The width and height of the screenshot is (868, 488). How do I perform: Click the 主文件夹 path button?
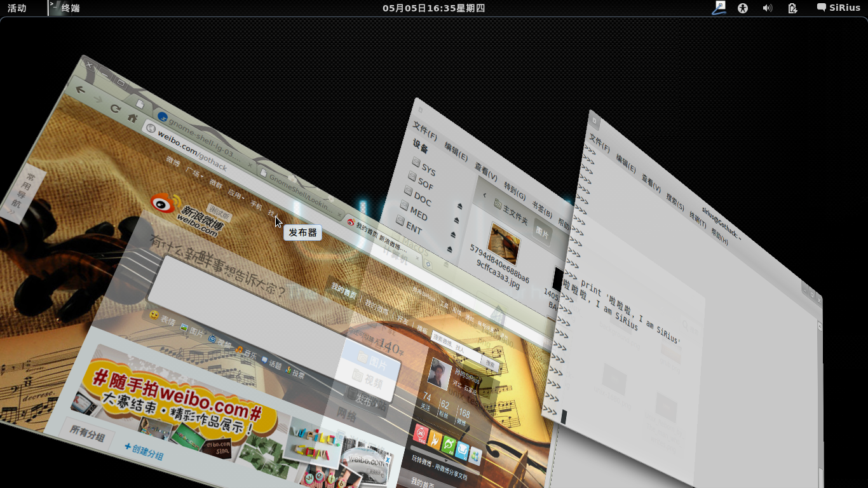(x=512, y=213)
